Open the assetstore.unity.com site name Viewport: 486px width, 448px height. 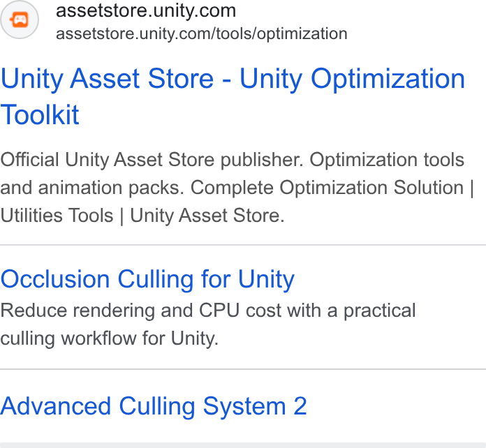click(146, 10)
